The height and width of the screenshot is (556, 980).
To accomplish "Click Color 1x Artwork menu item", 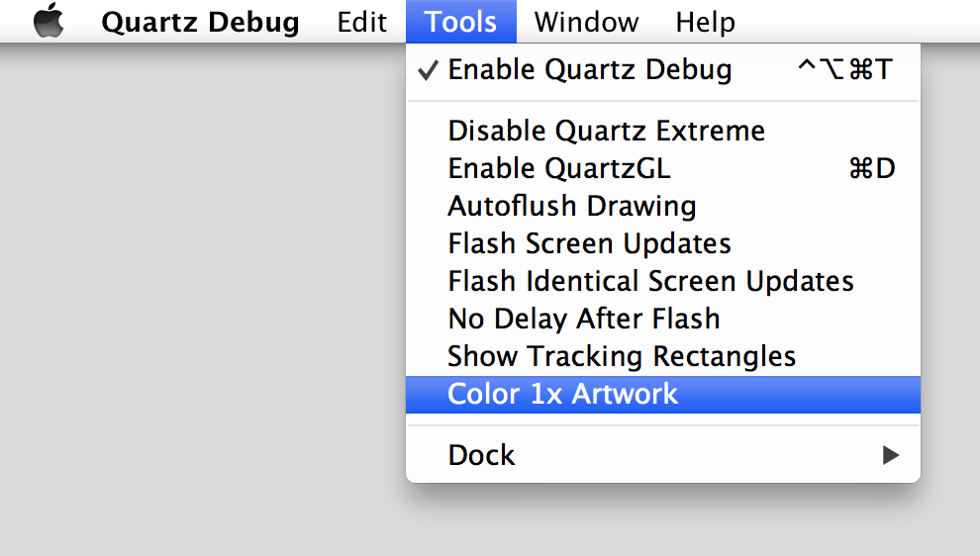I will (562, 394).
